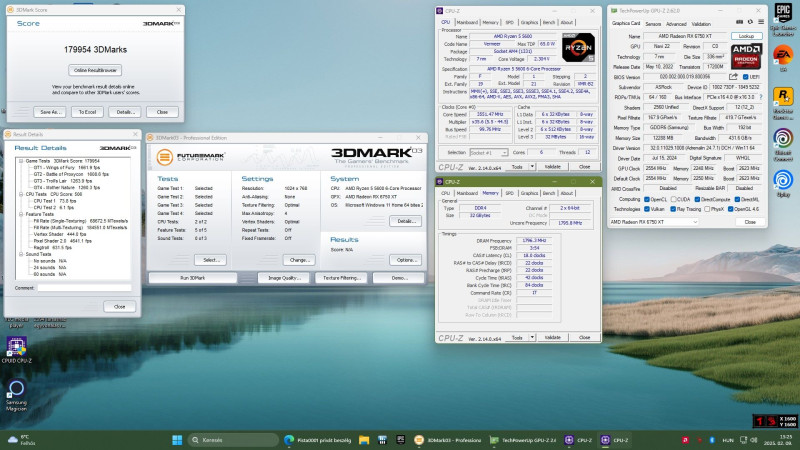Click the Image Quality button
Screen dimensions: 800x450
(284, 278)
